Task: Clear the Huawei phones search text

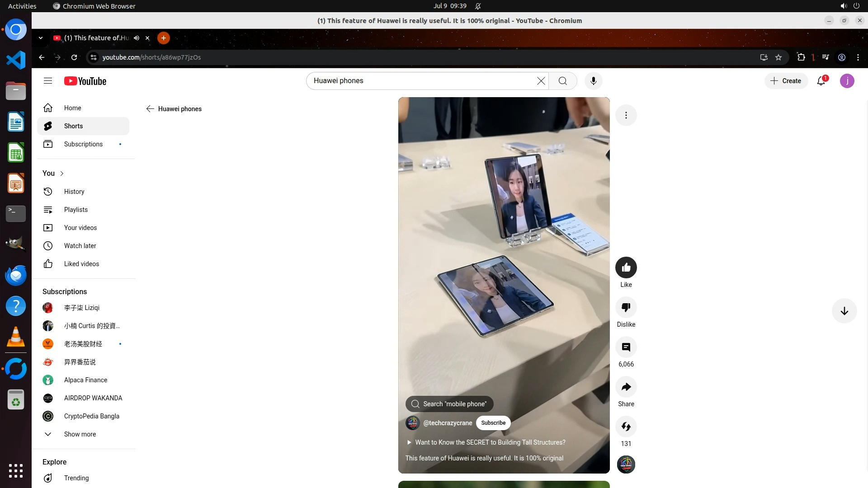Action: click(541, 81)
